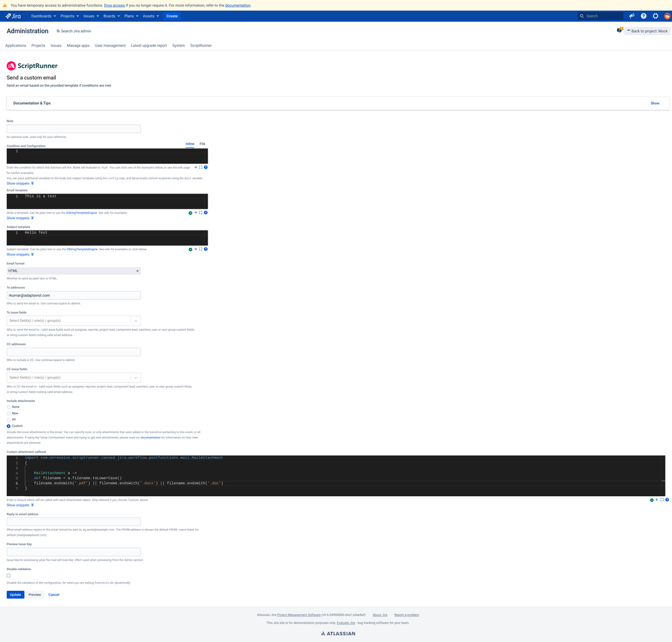Screen dimensions: 672x642
Task: Open the administration gear icon
Action: point(655,16)
